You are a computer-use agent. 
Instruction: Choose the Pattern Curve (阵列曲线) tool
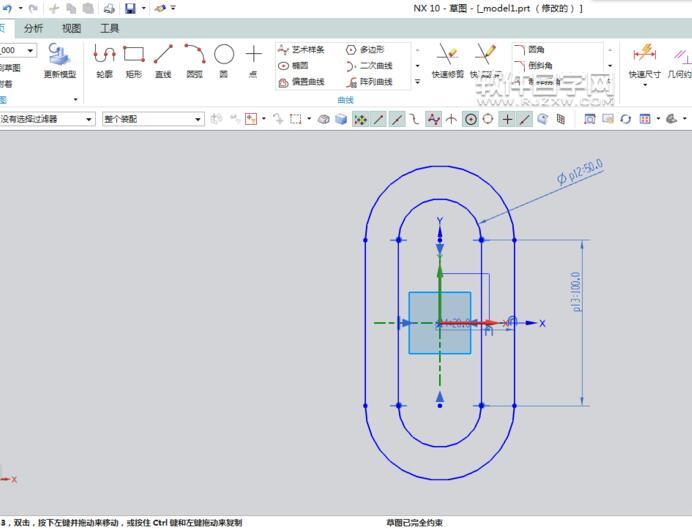point(369,82)
